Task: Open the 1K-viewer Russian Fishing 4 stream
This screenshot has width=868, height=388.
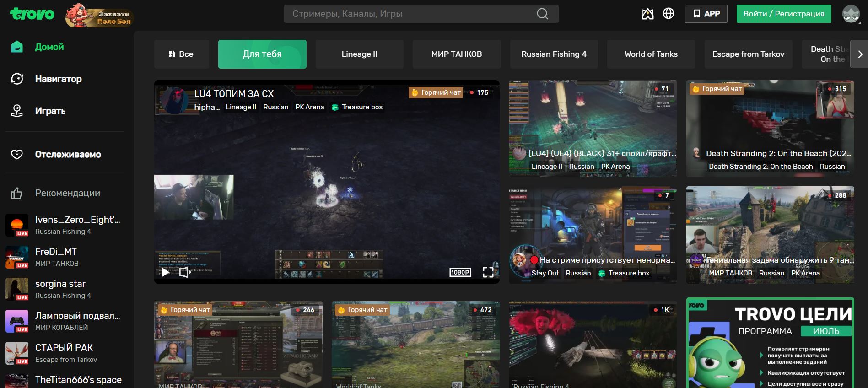Action: [593, 345]
